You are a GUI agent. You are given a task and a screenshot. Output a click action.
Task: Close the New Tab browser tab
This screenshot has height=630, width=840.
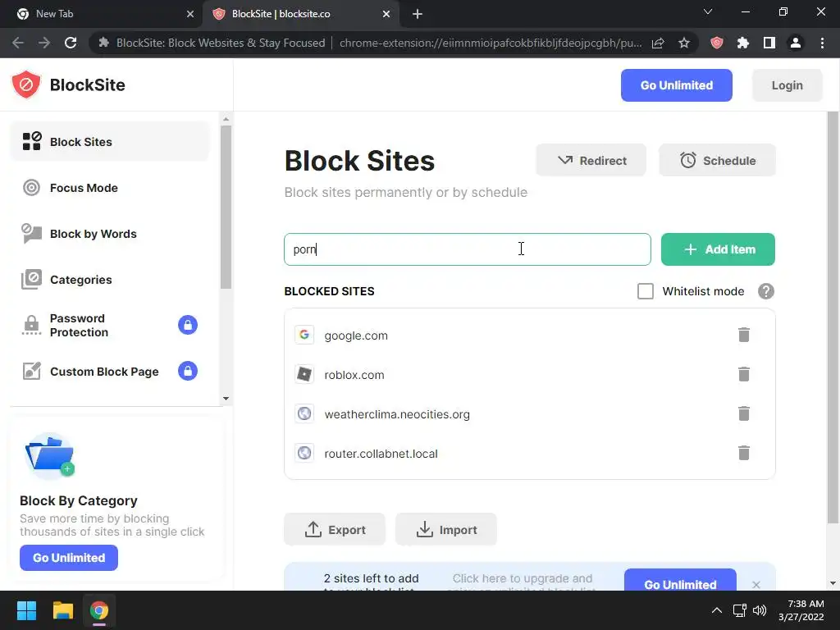[x=190, y=14]
